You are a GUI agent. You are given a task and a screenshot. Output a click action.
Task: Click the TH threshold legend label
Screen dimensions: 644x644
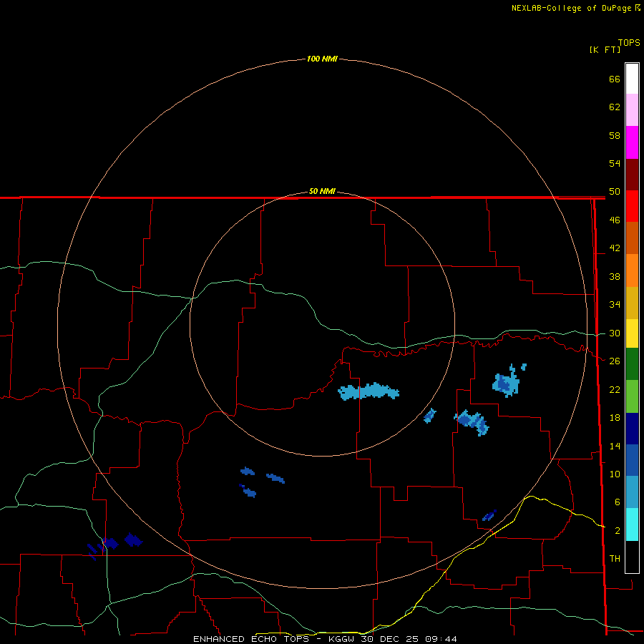pyautogui.click(x=615, y=559)
